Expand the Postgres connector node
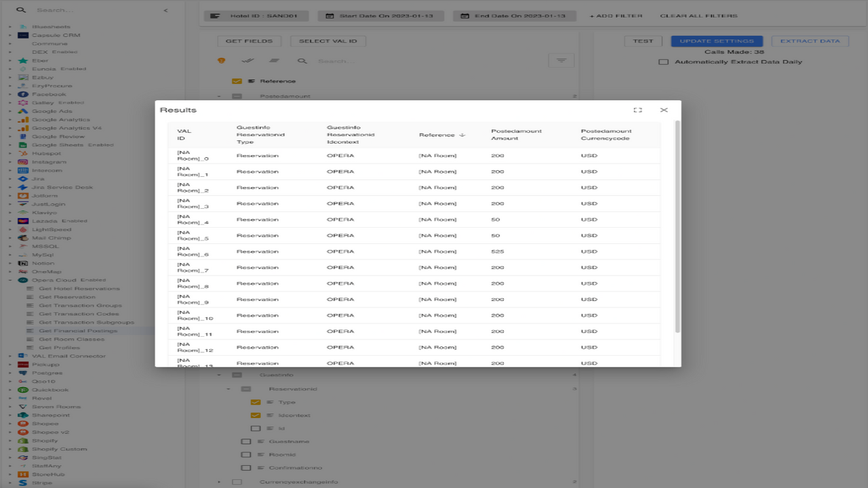868x488 pixels. 10,373
